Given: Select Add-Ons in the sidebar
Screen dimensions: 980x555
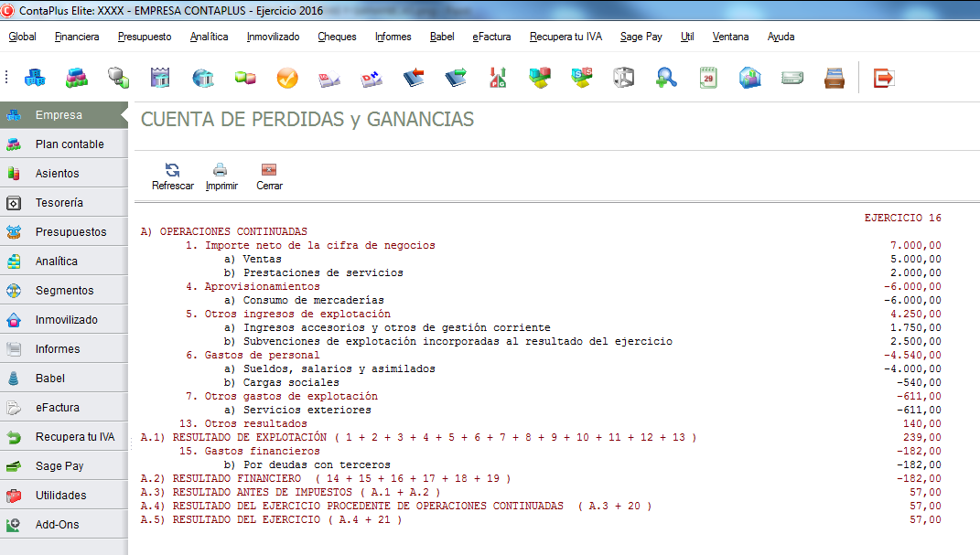Looking at the screenshot, I should (64, 525).
